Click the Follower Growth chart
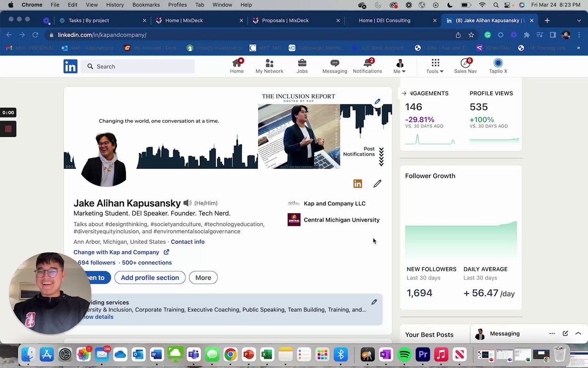The height and width of the screenshot is (368, 588). pos(461,239)
